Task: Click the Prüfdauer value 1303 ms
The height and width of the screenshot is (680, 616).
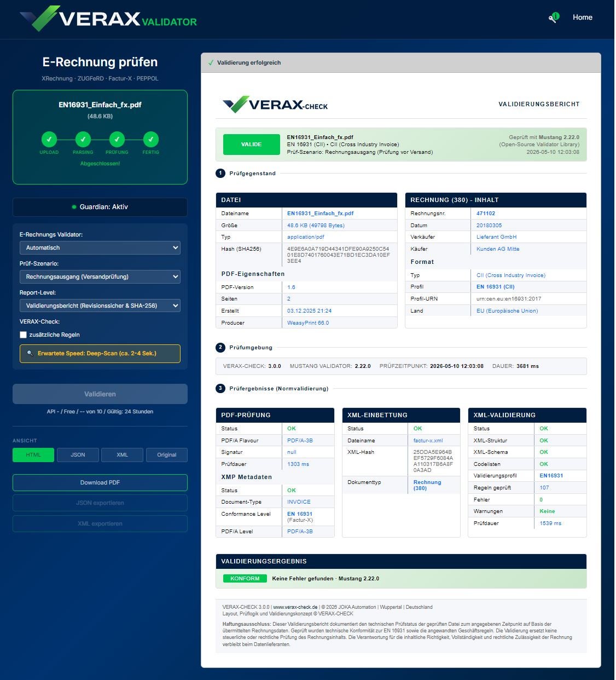Action: (x=298, y=464)
